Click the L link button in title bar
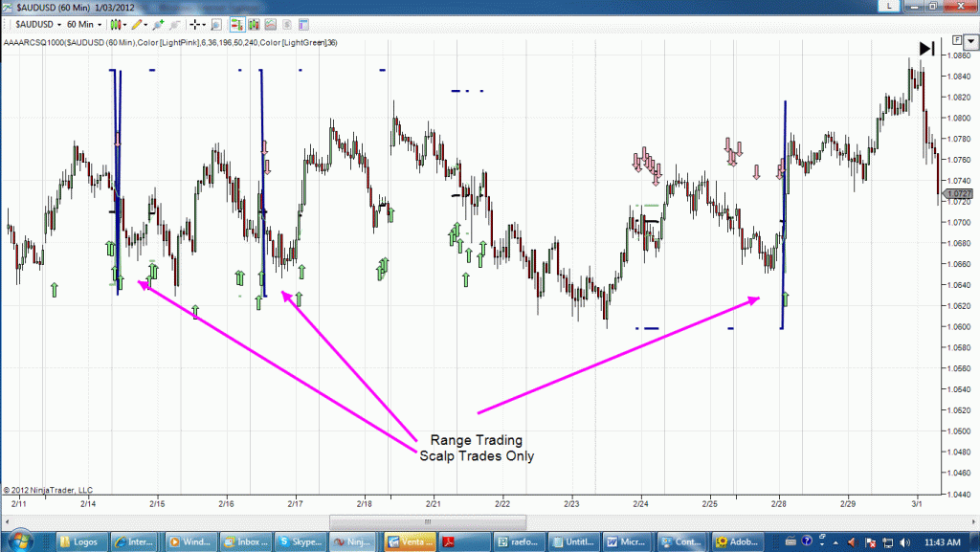 [889, 6]
